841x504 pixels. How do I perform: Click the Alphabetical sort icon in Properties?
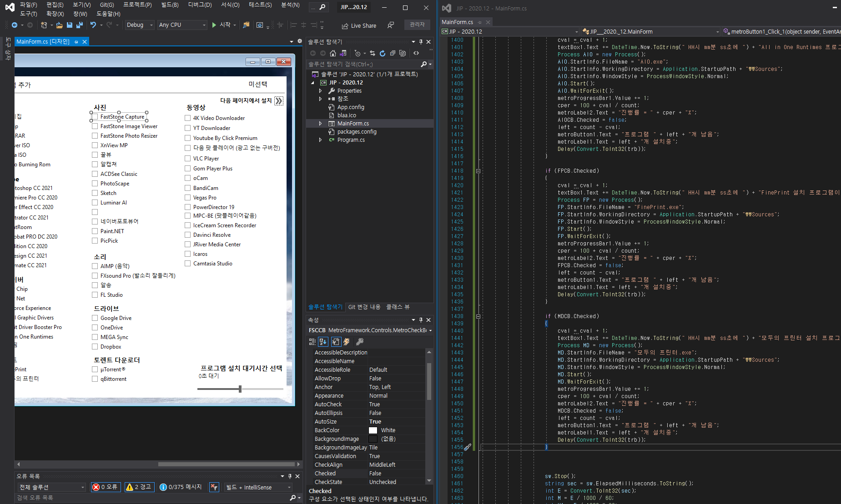tap(323, 342)
